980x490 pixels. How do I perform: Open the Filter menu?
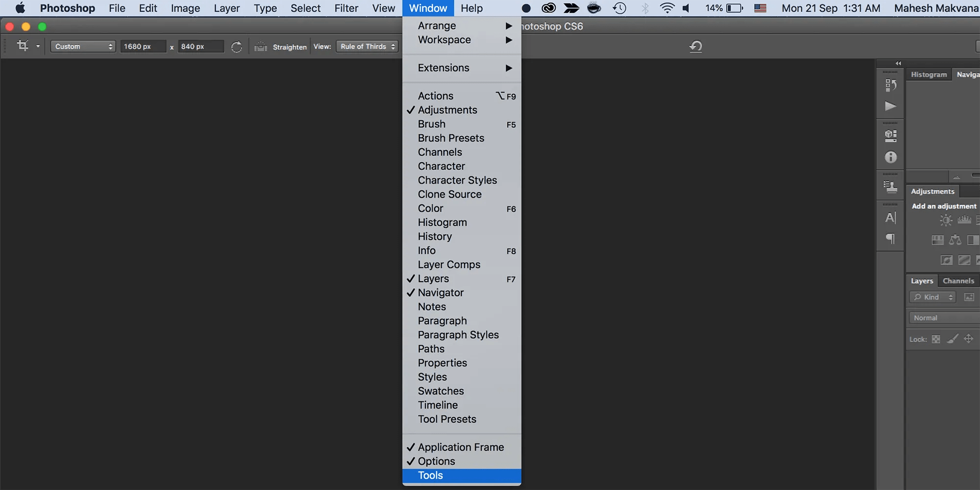[346, 8]
